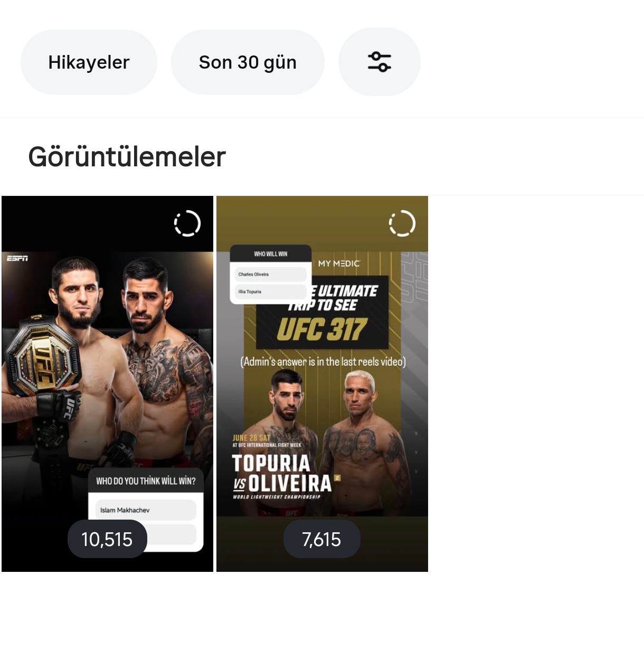Click the "WHO WILL WIN" poll header

[271, 254]
